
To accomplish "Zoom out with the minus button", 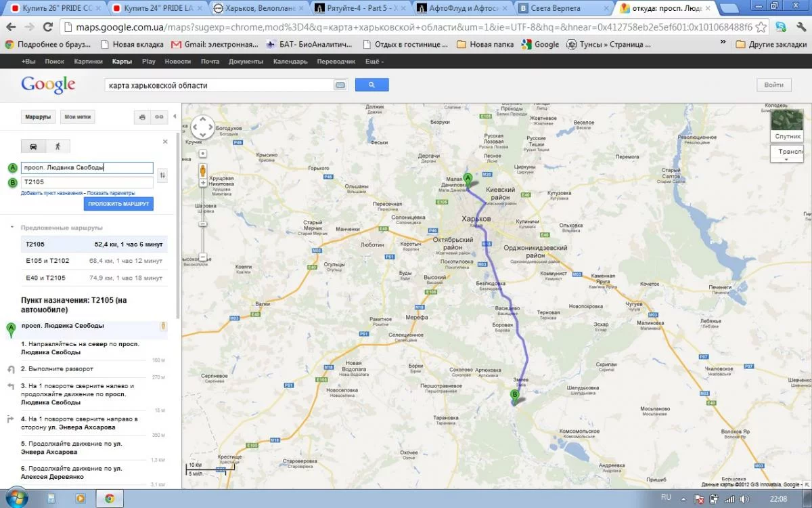I will (203, 257).
